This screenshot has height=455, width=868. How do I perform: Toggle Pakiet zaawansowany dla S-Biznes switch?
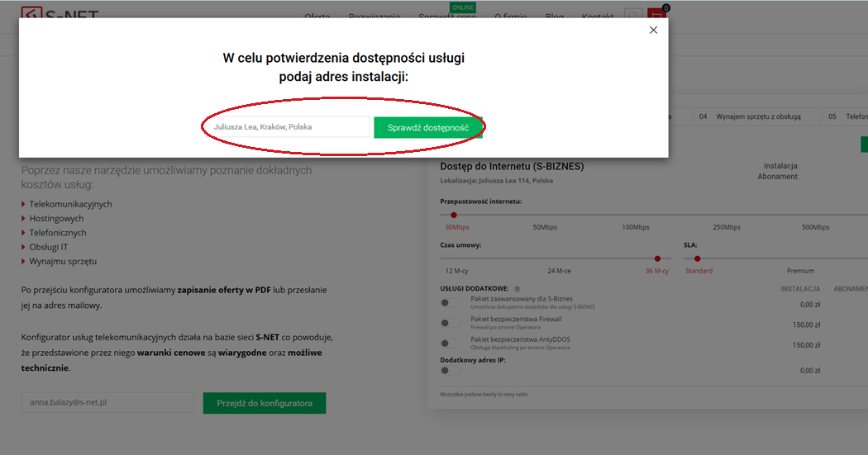(x=450, y=302)
